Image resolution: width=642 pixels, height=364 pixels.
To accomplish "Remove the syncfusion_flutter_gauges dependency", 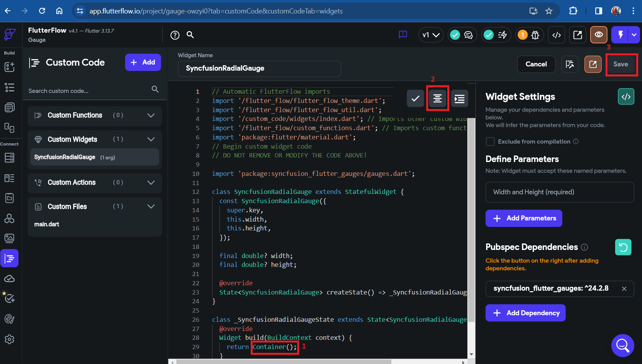I will click(x=624, y=289).
